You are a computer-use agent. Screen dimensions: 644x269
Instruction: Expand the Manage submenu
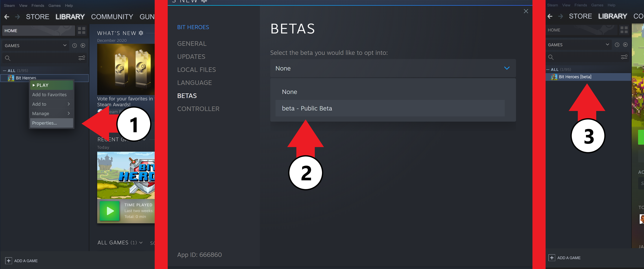tap(51, 114)
